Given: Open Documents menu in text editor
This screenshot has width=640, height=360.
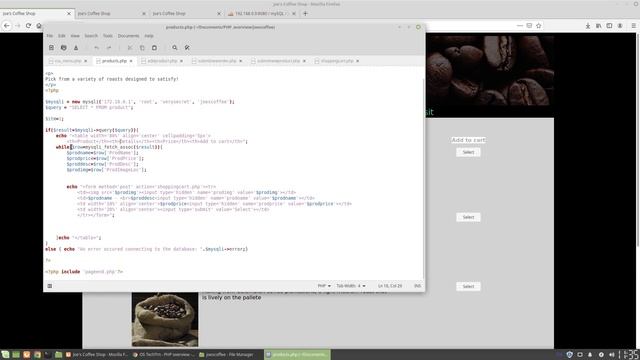Looking at the screenshot, I should (x=129, y=36).
